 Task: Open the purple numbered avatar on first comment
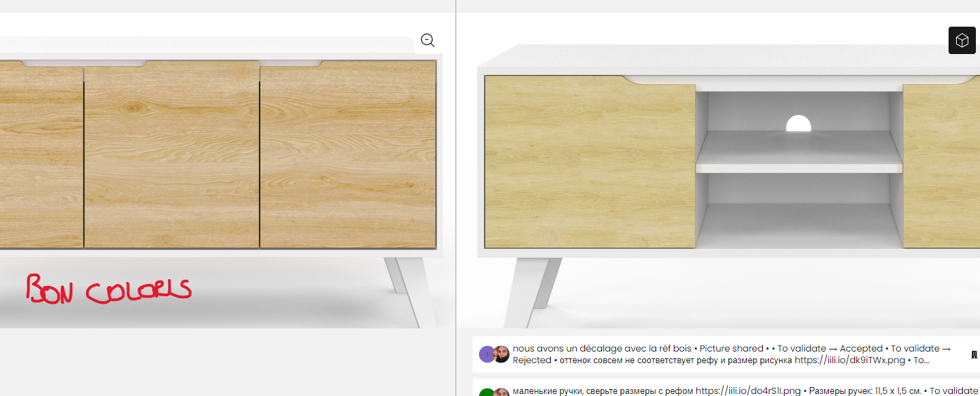487,354
